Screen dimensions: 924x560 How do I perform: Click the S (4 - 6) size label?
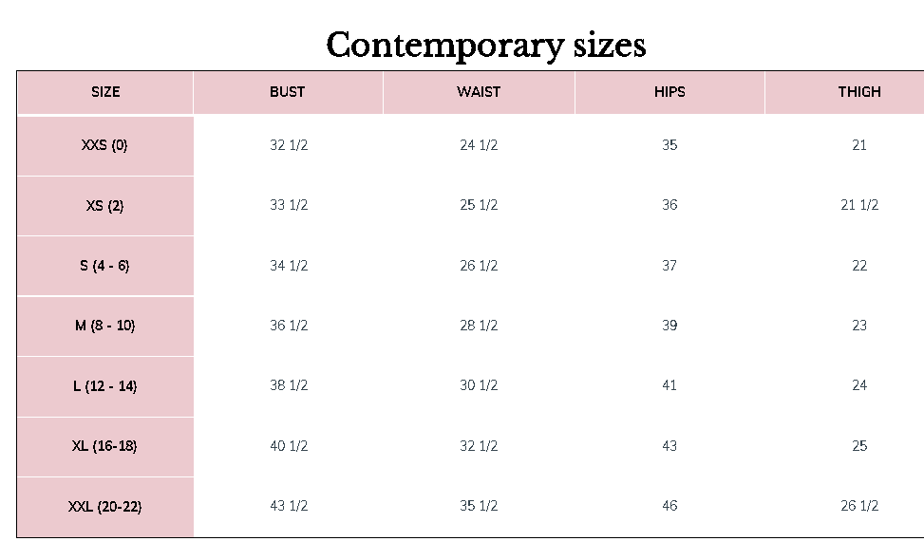click(104, 266)
